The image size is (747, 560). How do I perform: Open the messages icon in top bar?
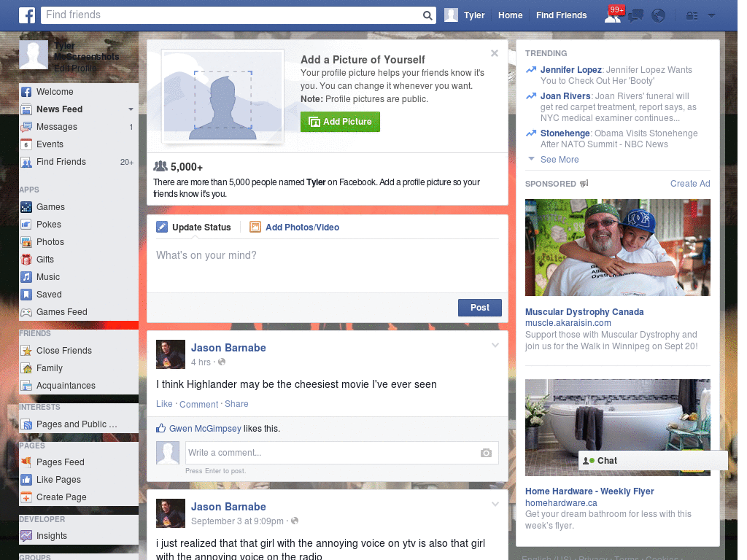tap(635, 16)
